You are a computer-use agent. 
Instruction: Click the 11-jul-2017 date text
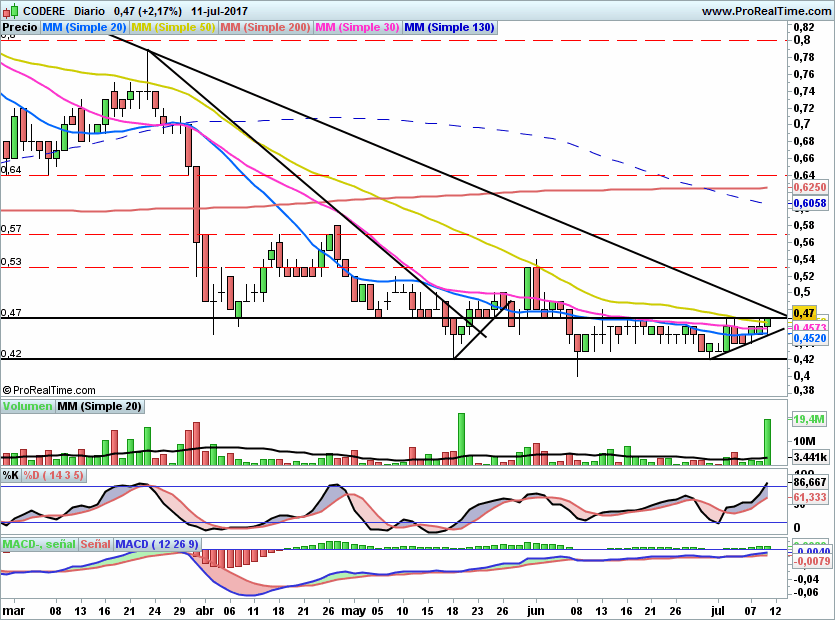coord(219,11)
